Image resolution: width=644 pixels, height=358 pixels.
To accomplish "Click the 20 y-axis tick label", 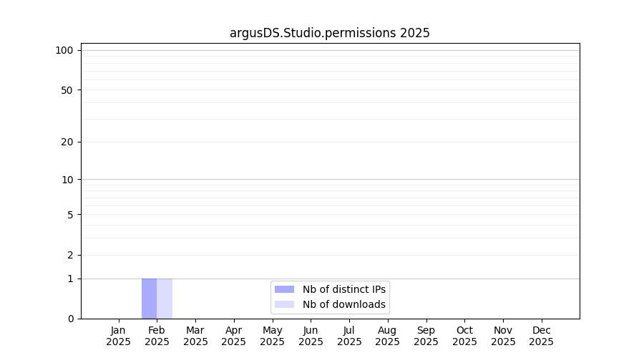I will pos(67,142).
